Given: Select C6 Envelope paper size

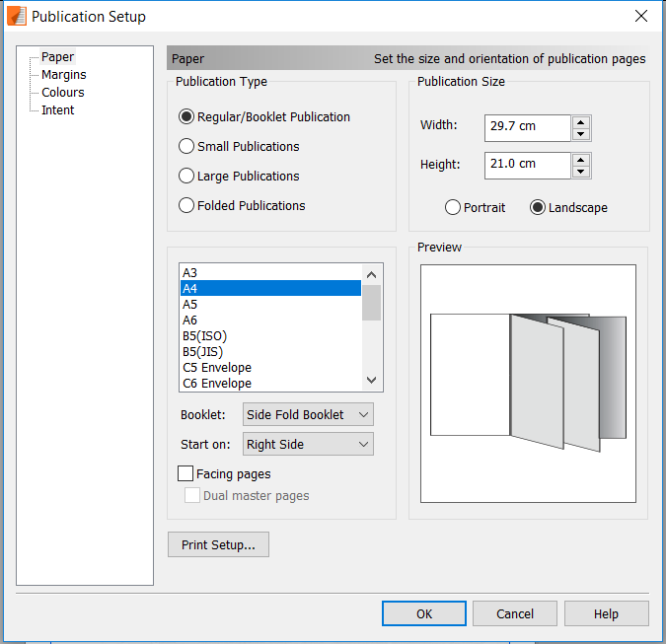Looking at the screenshot, I should tap(270, 383).
